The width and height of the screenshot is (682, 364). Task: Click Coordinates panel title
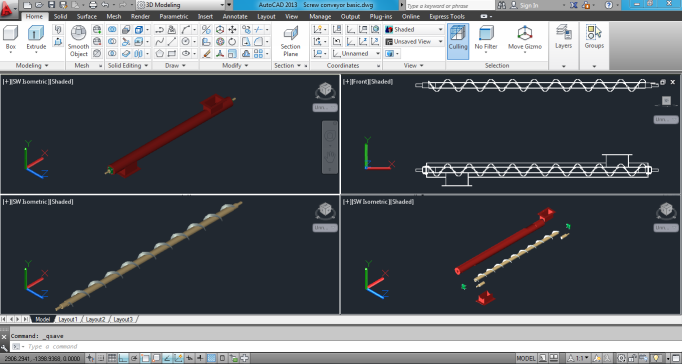tap(343, 66)
